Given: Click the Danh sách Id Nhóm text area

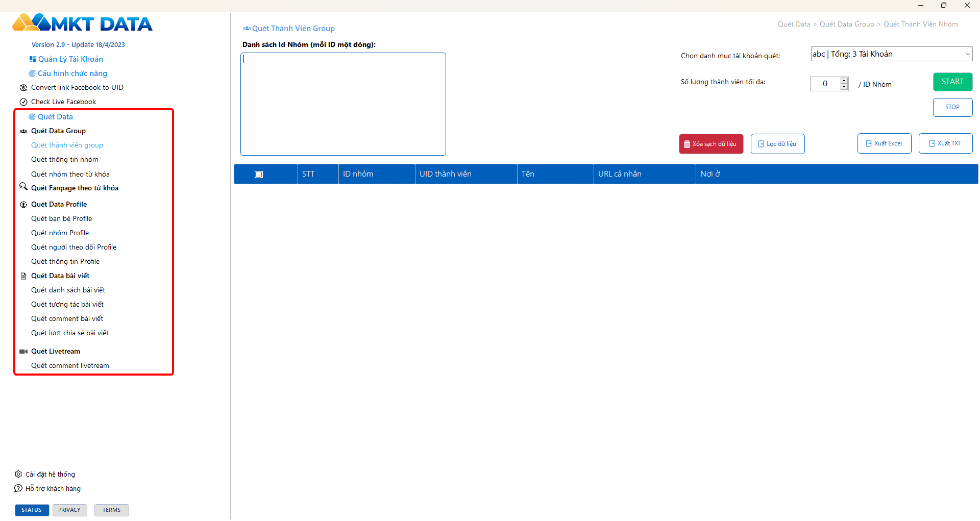Looking at the screenshot, I should point(343,104).
